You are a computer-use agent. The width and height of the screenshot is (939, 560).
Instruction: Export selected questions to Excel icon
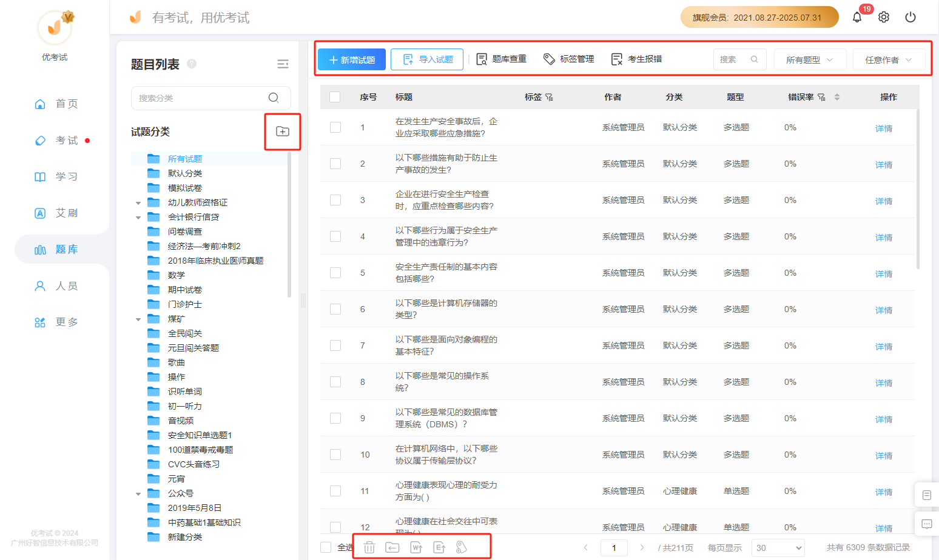coord(439,547)
